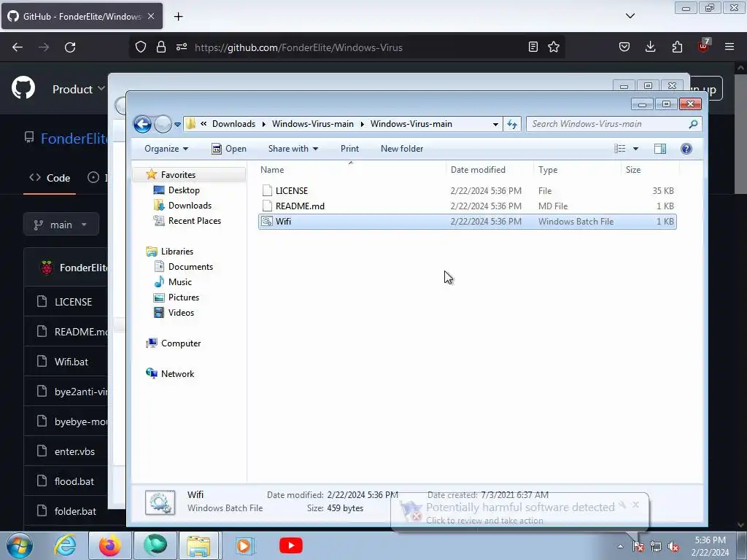This screenshot has width=747, height=560.
Task: Sort files by Size column
Action: click(x=633, y=169)
